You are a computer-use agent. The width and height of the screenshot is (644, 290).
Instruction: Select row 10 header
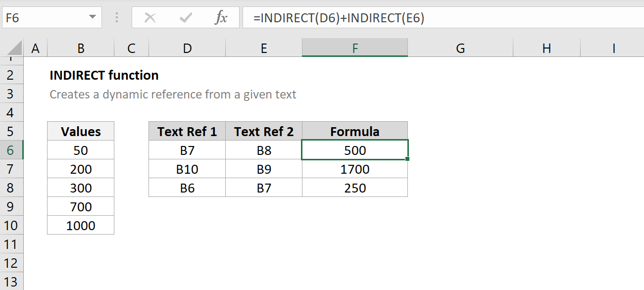[11, 225]
